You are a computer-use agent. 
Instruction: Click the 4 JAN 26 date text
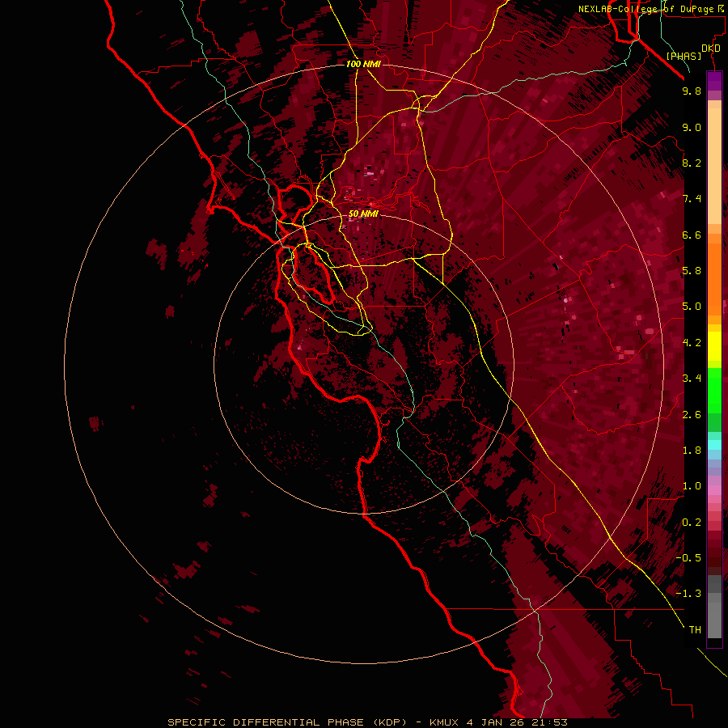[x=497, y=722]
